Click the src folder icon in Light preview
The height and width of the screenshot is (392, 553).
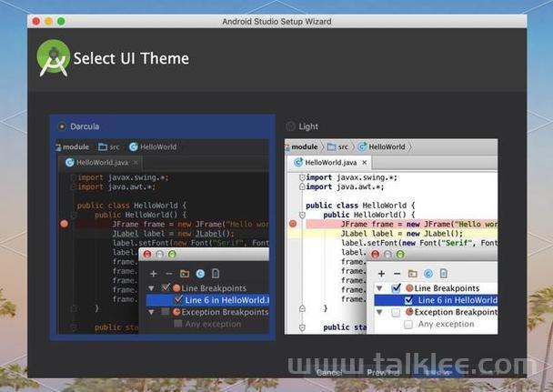[x=331, y=146]
